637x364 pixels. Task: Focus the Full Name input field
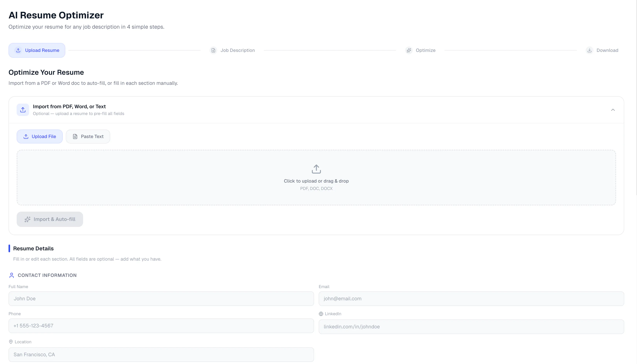click(x=161, y=299)
